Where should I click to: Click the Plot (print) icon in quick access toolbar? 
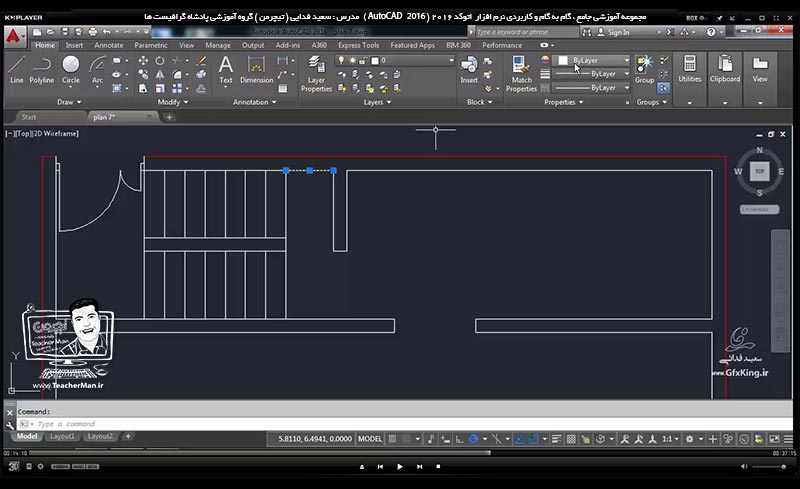(92, 32)
